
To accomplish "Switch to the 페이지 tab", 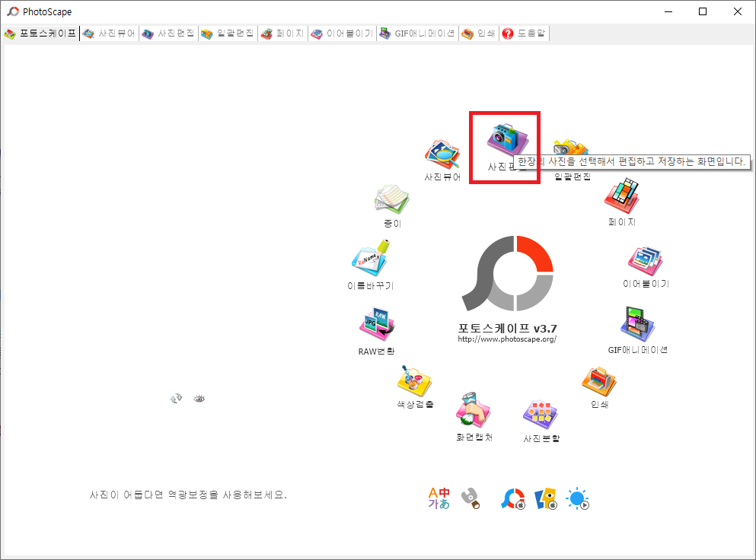I will pyautogui.click(x=282, y=33).
